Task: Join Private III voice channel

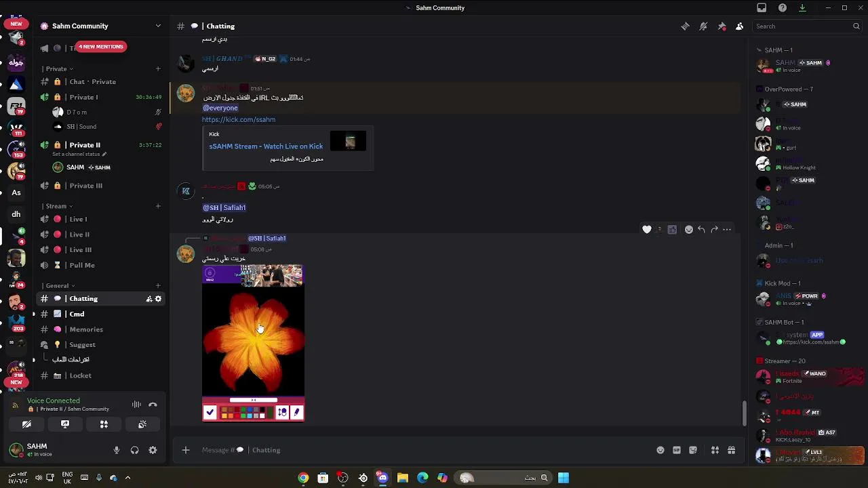Action: [101, 186]
